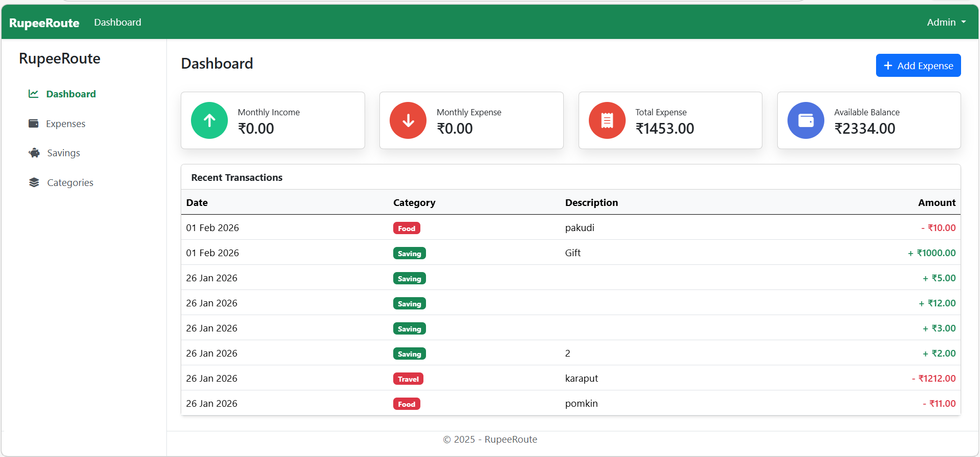Open the Admin user dropdown
The image size is (980, 457).
click(946, 22)
